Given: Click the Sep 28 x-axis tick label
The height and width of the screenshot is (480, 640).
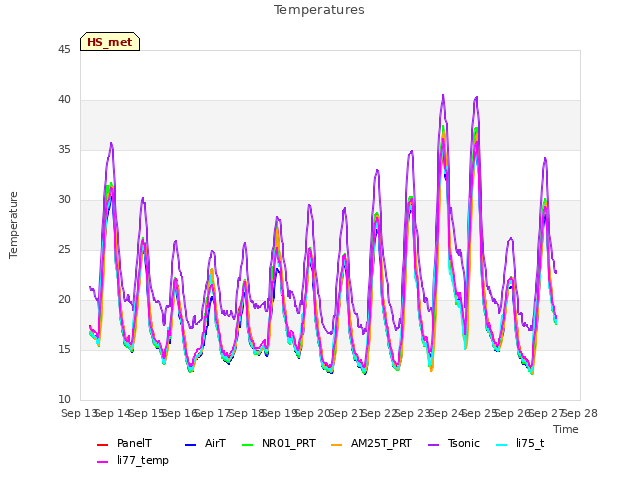Looking at the screenshot, I should (x=580, y=413).
